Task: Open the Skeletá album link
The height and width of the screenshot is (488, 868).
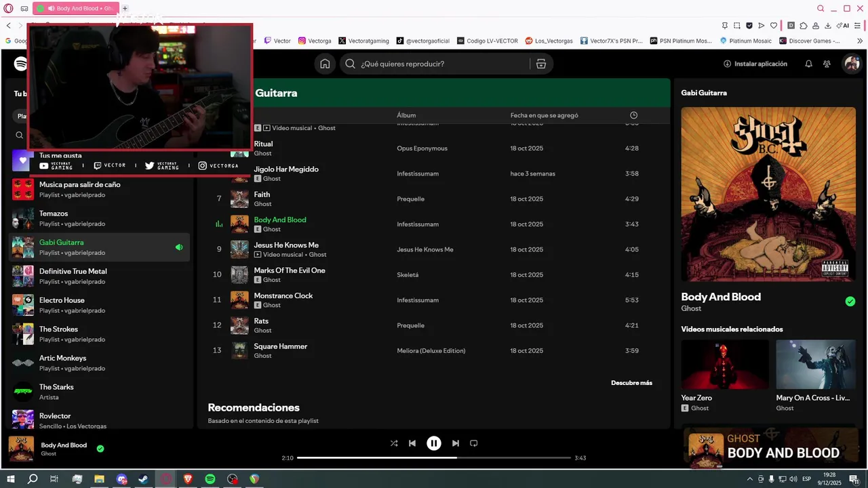Action: [408, 274]
